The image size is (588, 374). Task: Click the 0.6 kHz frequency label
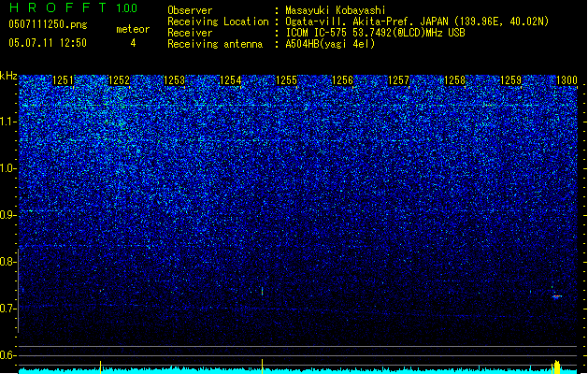pyautogui.click(x=7, y=355)
